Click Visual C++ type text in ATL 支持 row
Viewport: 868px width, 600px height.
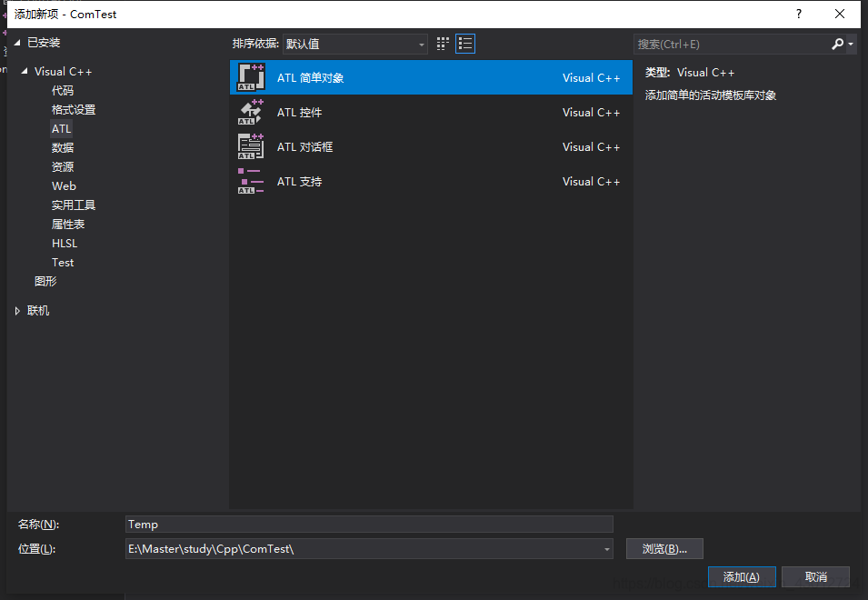click(591, 182)
